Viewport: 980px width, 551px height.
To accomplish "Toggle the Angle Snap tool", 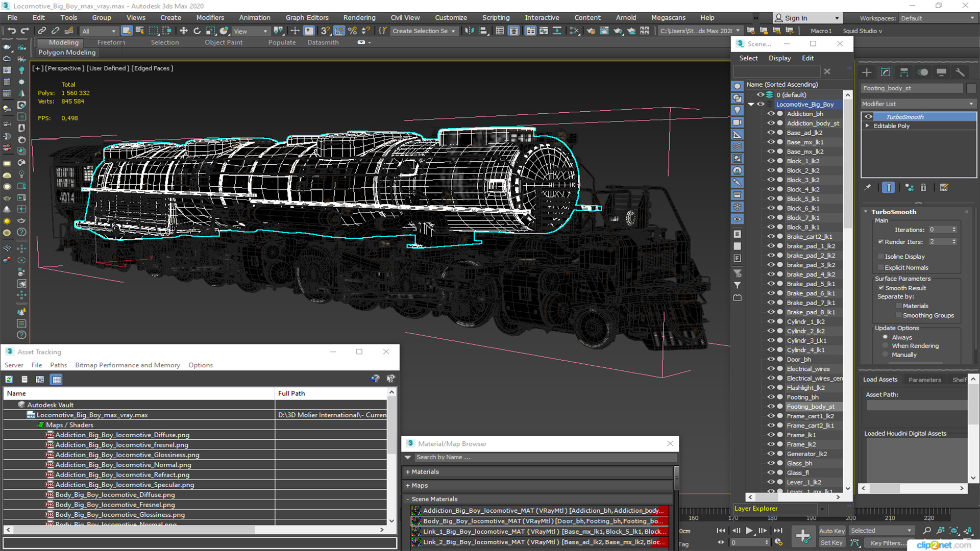I will click(339, 31).
